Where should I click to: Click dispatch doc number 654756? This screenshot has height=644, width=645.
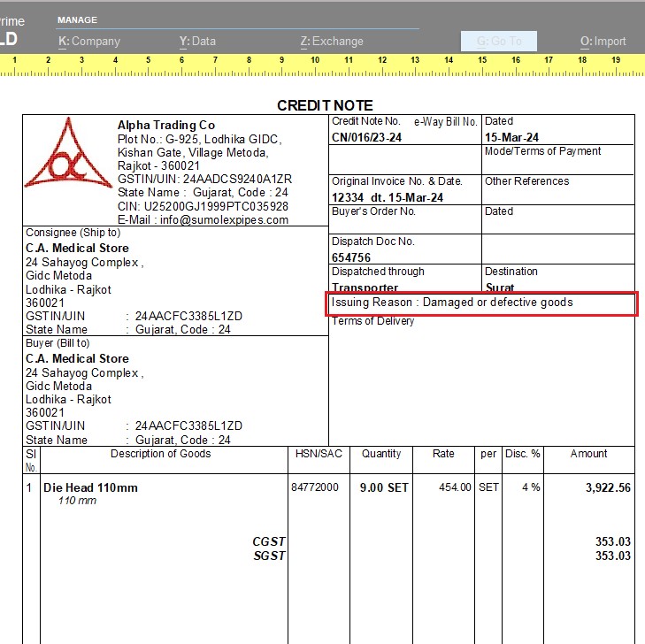pyautogui.click(x=350, y=257)
